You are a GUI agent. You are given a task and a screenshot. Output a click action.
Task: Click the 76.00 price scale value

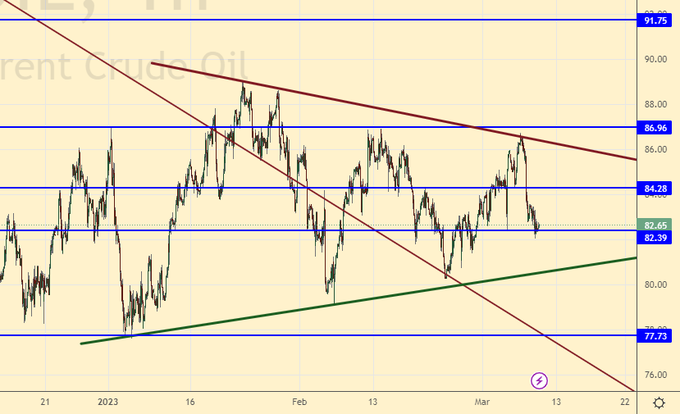(655, 375)
